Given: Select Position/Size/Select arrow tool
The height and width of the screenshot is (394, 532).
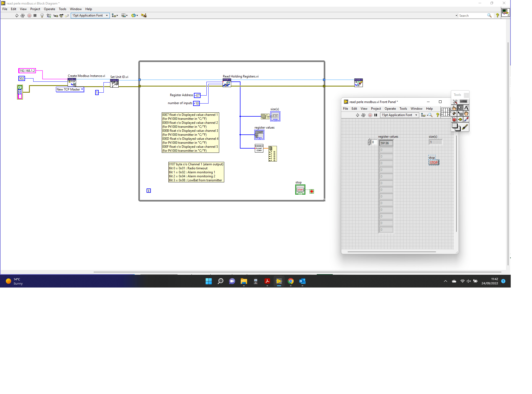Looking at the screenshot, I should [460, 108].
